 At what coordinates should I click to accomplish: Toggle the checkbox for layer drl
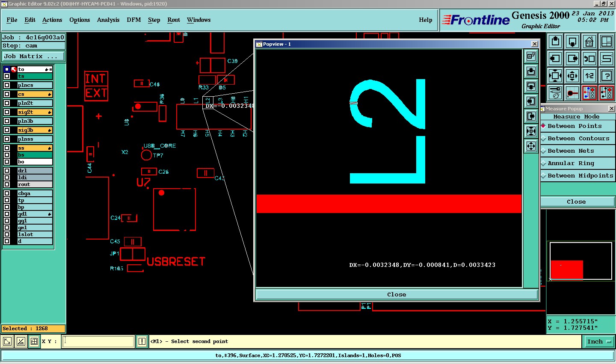[7, 171]
